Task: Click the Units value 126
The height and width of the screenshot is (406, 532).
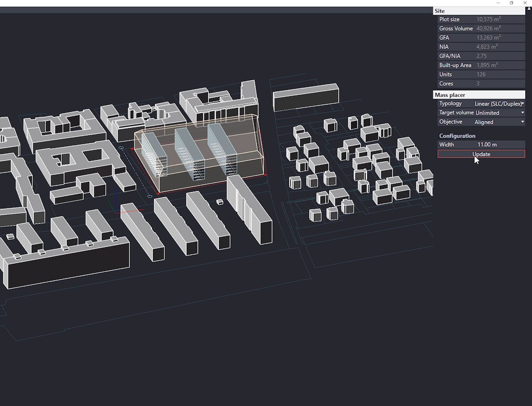Action: (x=481, y=75)
